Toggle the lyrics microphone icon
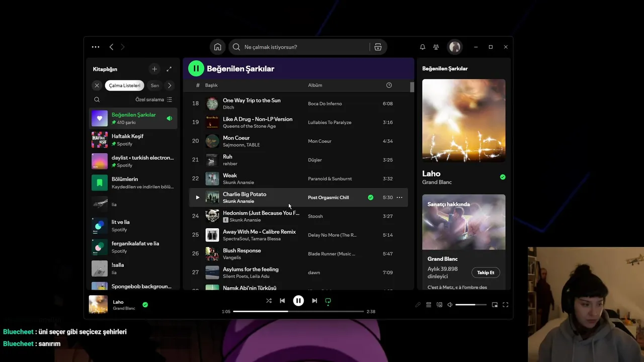The image size is (644, 362). coord(418,305)
